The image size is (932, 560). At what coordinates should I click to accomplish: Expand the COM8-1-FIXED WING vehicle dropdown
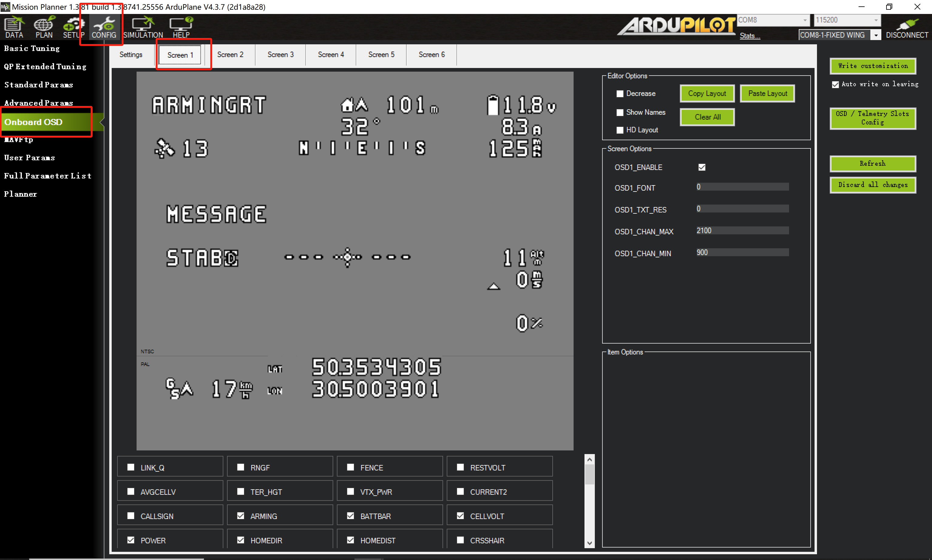click(876, 35)
